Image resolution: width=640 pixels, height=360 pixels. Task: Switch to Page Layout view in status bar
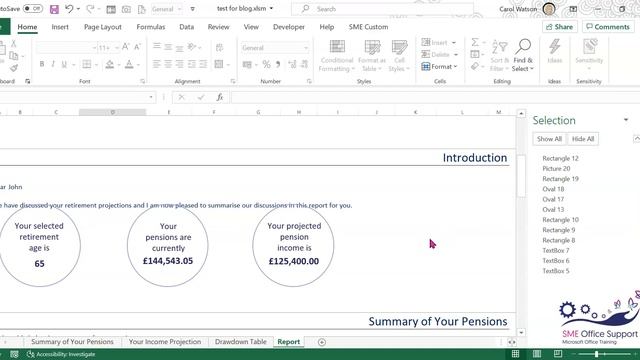point(537,354)
